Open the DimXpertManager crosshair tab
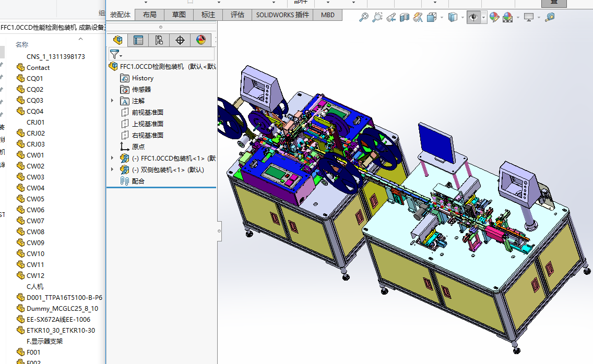This screenshot has height=364, width=593. [180, 40]
